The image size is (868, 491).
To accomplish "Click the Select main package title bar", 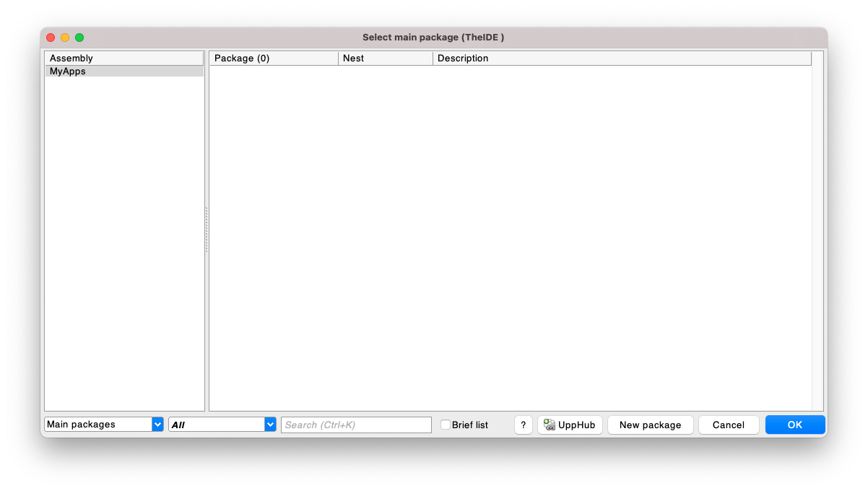I will (433, 38).
